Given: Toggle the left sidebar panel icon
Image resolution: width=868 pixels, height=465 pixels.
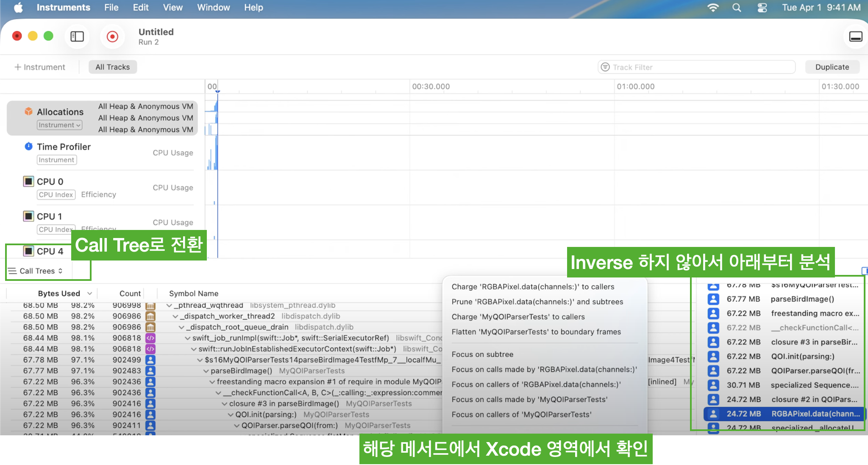Looking at the screenshot, I should point(77,37).
